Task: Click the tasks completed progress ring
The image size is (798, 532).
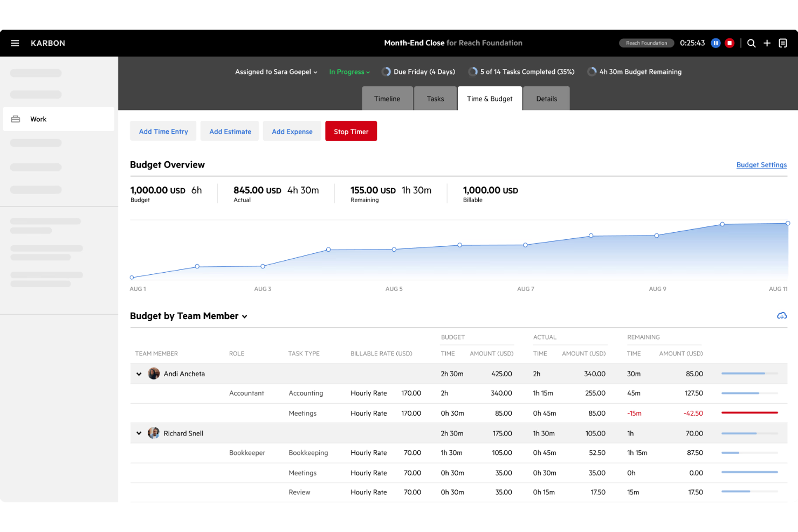Action: pos(473,71)
